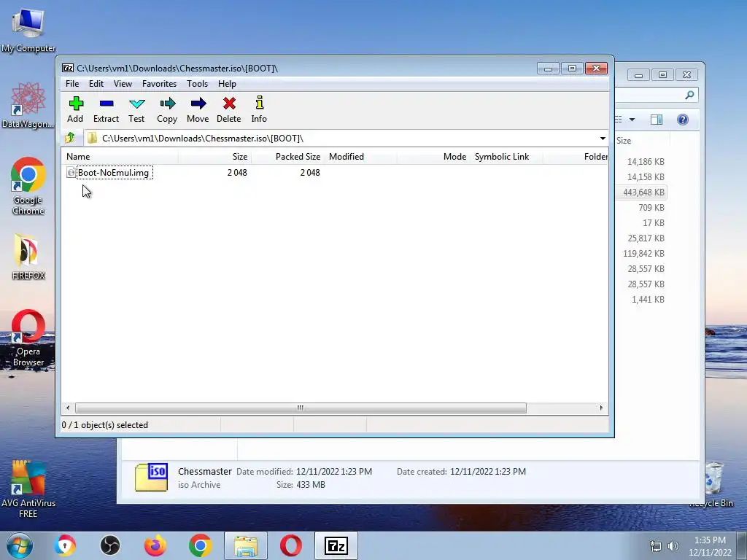Open the View menu
The height and width of the screenshot is (560, 747).
123,84
